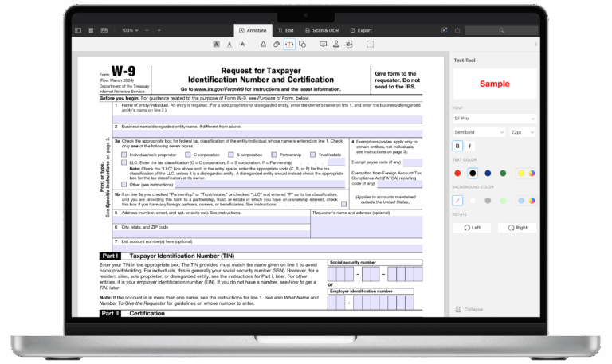
Task: Select the Strikethrough text tool
Action: 242,45
